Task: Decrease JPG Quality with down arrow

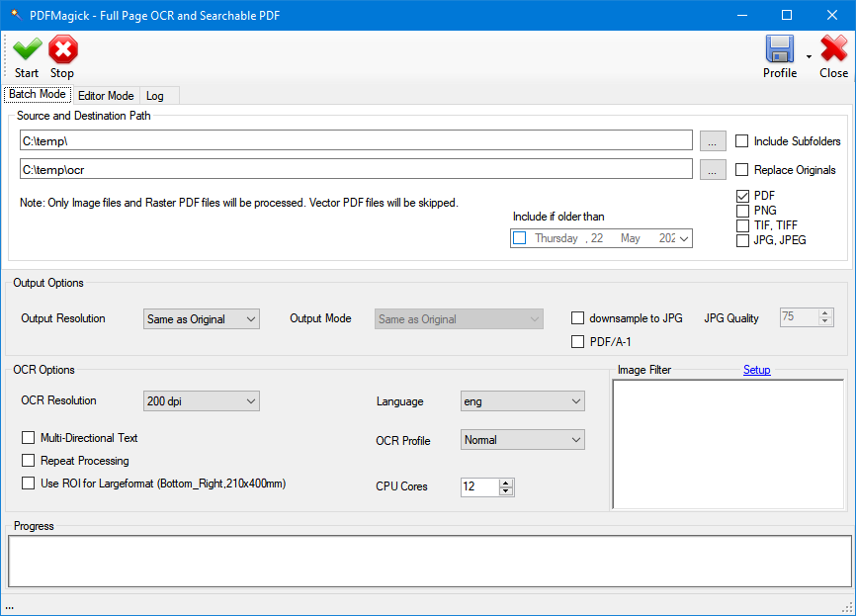Action: (x=825, y=321)
